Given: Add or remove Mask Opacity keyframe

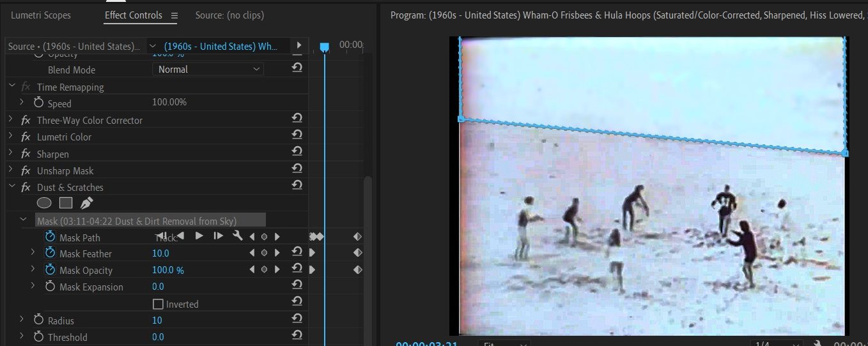Looking at the screenshot, I should click(264, 270).
